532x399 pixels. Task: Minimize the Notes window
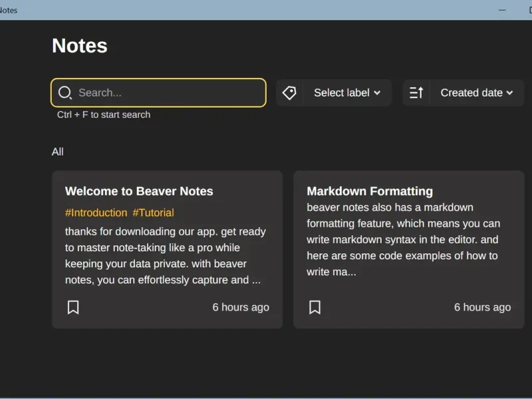tap(502, 10)
